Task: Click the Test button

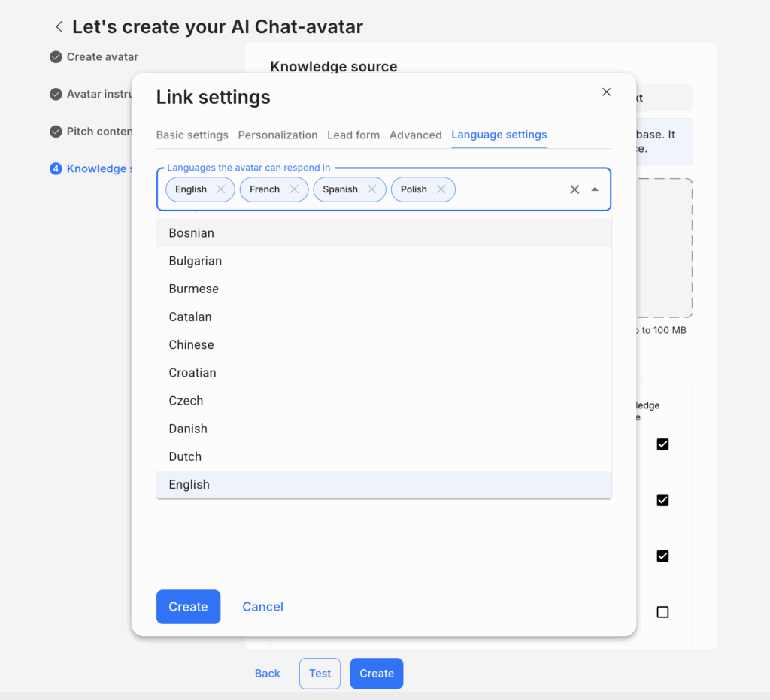Action: 320,674
